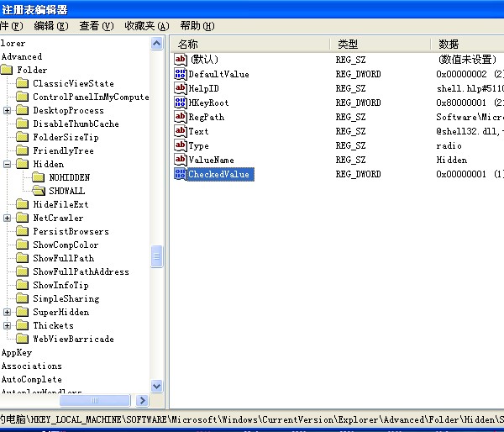Click the FriendlyTree folder icon

coord(22,150)
